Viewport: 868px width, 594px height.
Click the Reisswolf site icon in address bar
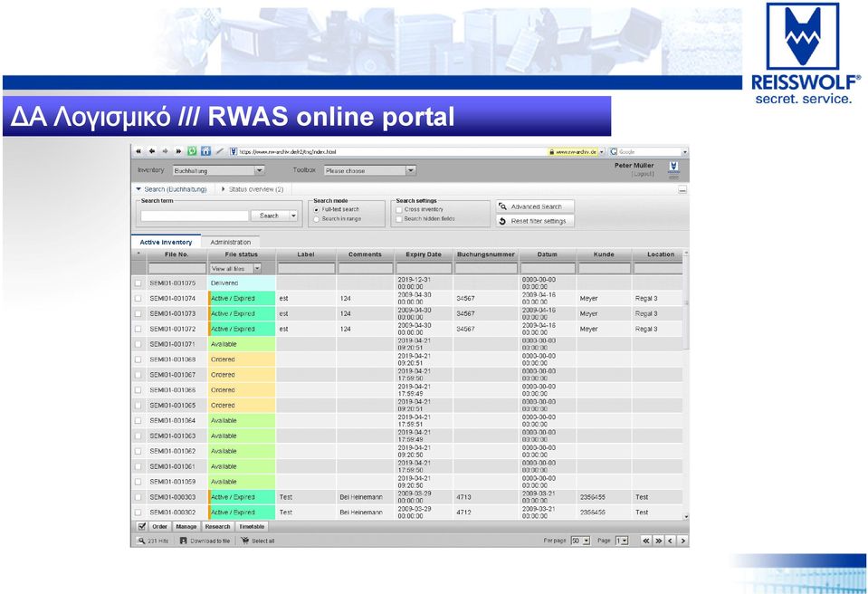(234, 151)
